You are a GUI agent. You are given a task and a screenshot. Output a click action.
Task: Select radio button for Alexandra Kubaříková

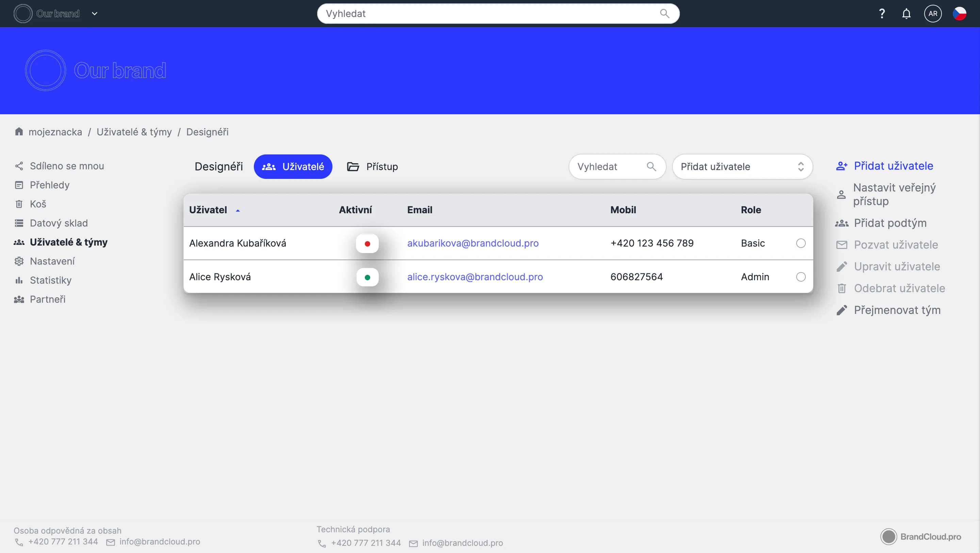pos(800,244)
